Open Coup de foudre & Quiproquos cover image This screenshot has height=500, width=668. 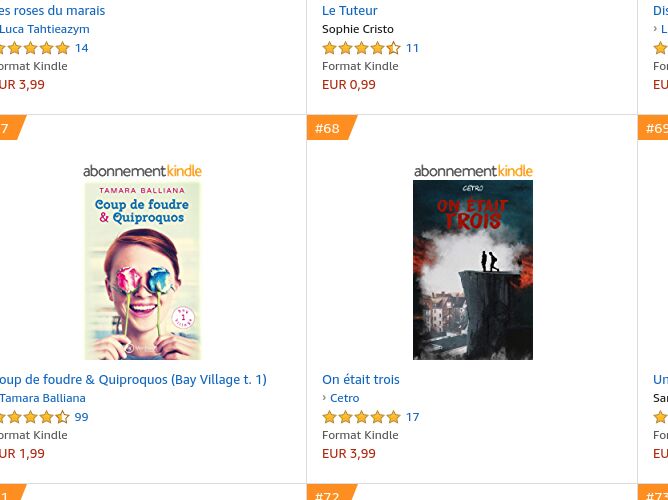coord(142,271)
